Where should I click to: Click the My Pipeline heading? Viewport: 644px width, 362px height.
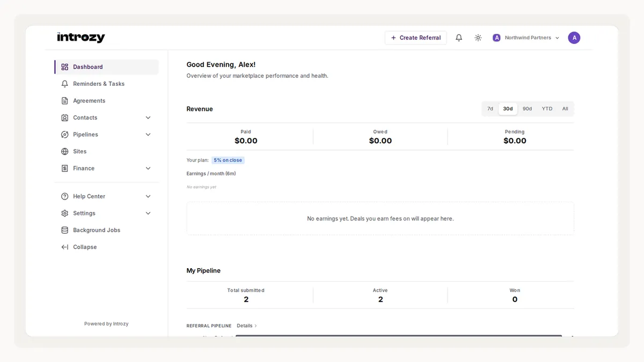203,271
